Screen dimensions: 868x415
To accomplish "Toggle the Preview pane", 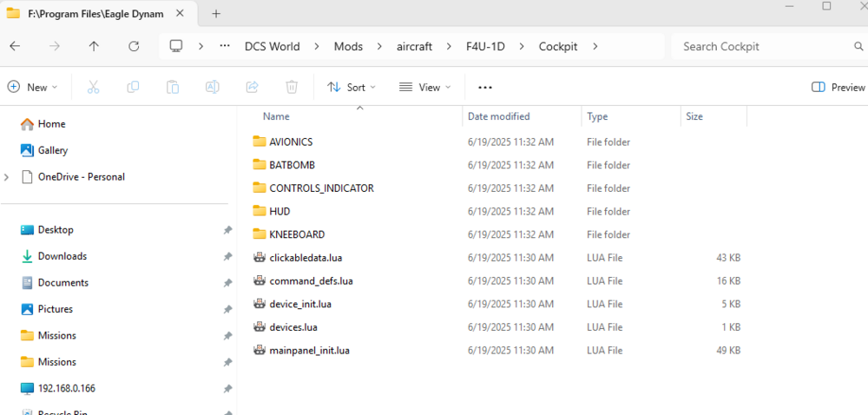I will click(x=838, y=87).
